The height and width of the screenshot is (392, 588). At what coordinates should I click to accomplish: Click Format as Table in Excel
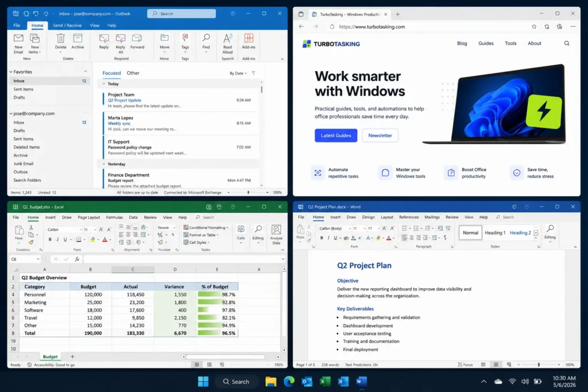click(201, 235)
